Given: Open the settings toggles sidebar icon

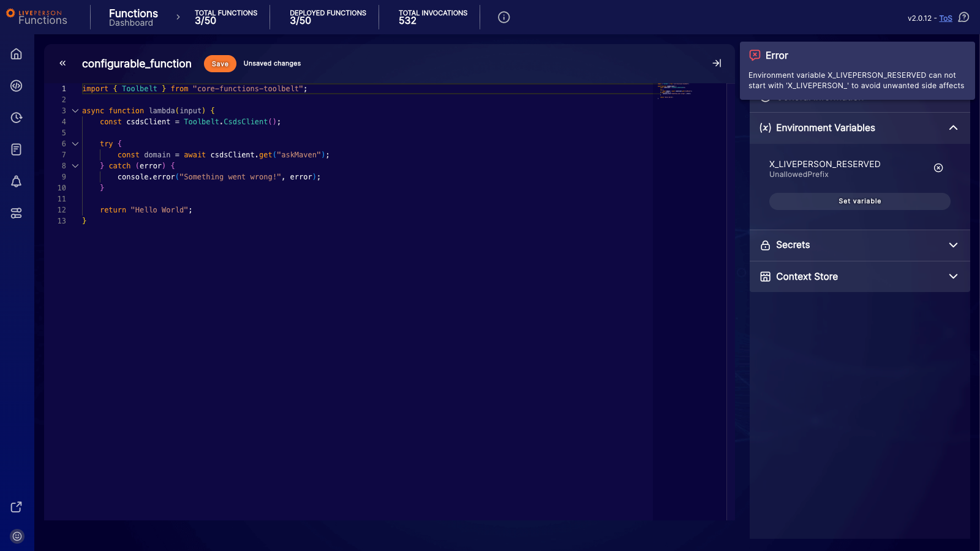Looking at the screenshot, I should [17, 213].
